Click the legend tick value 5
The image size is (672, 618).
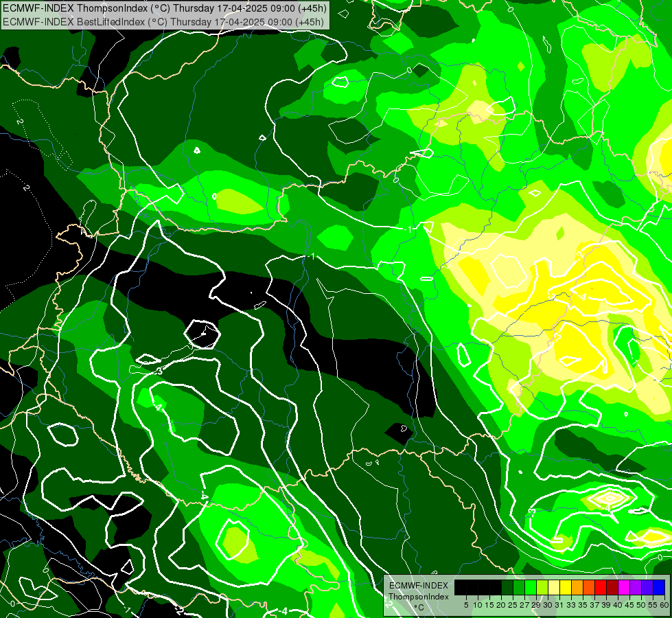pyautogui.click(x=466, y=605)
